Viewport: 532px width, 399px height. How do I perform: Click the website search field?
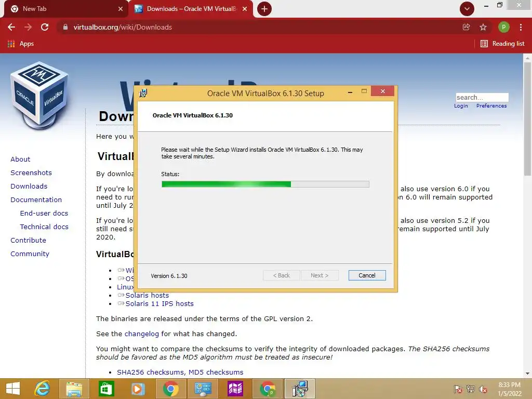(482, 97)
